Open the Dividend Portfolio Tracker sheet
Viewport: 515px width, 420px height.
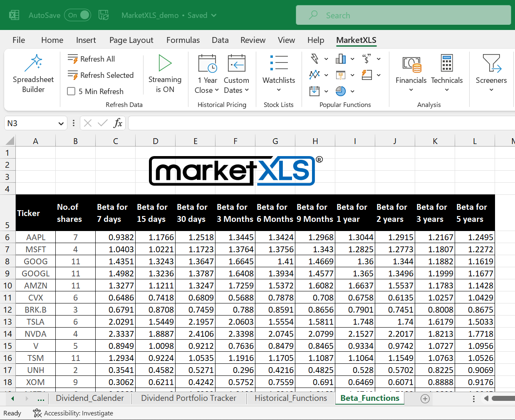click(x=188, y=398)
